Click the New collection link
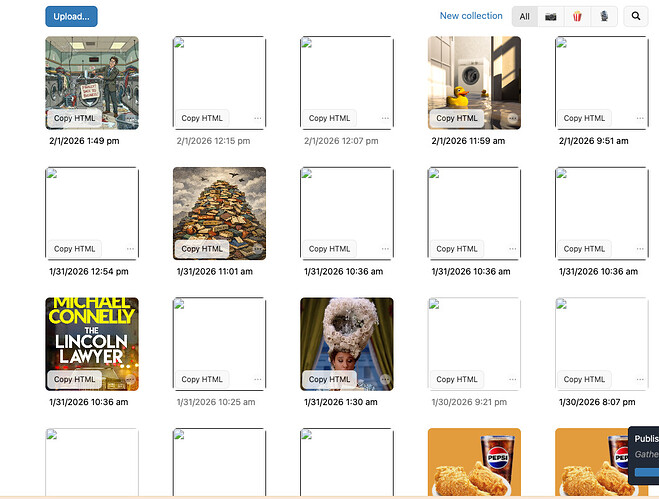Viewport: 659px width, 499px height. pyautogui.click(x=471, y=16)
